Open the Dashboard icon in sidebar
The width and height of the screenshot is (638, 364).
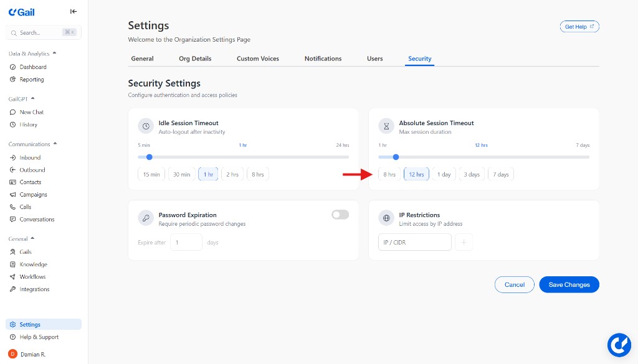coord(13,67)
